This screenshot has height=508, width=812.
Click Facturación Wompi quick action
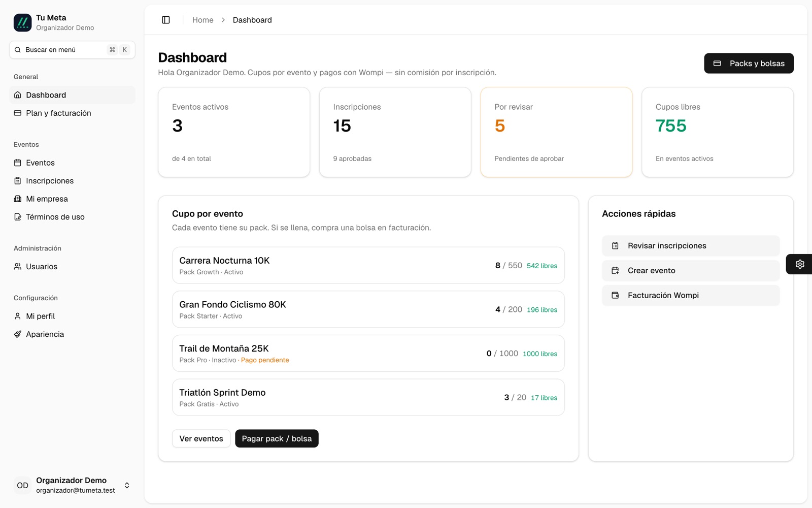(691, 295)
